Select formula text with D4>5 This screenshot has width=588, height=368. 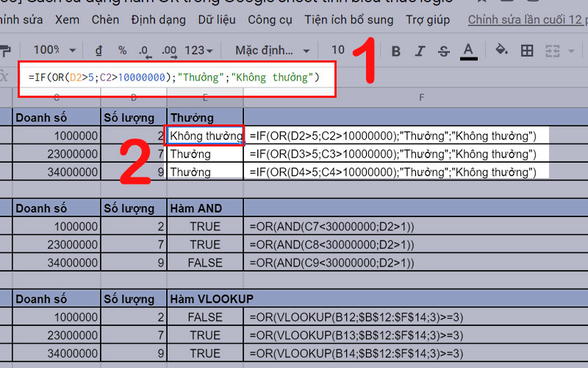pyautogui.click(x=393, y=172)
